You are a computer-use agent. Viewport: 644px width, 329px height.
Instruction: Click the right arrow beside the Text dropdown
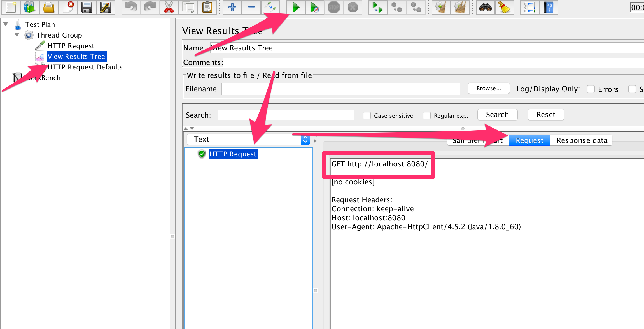point(315,141)
